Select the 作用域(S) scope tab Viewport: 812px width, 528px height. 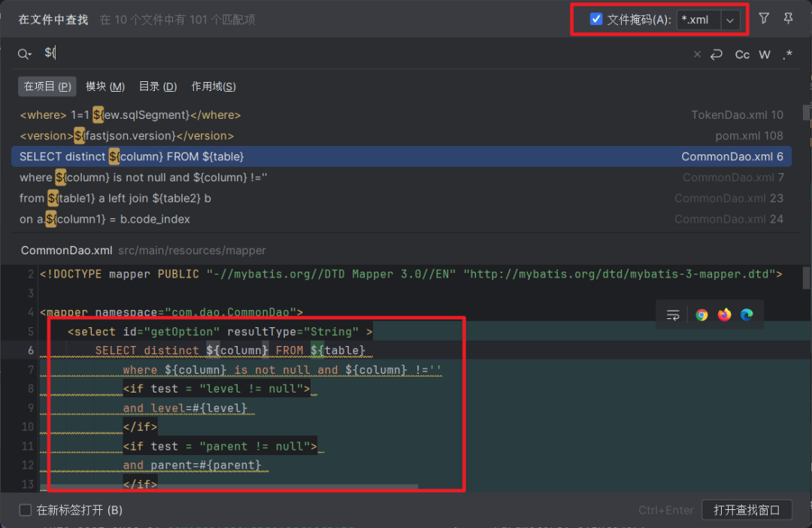(x=214, y=86)
